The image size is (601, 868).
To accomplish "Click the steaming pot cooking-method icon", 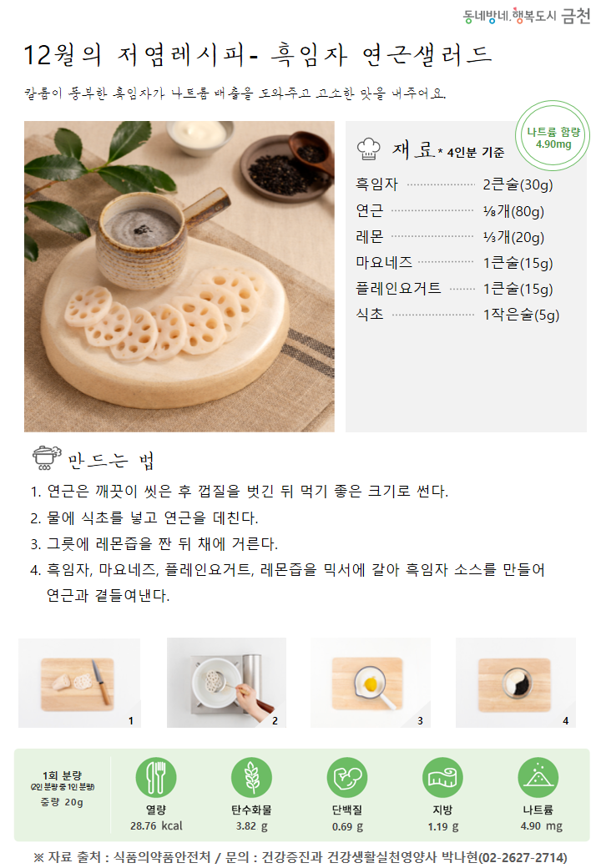I will coord(47,457).
